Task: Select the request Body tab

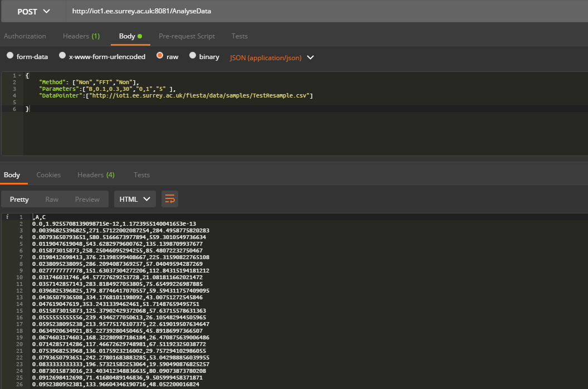Action: [x=130, y=36]
